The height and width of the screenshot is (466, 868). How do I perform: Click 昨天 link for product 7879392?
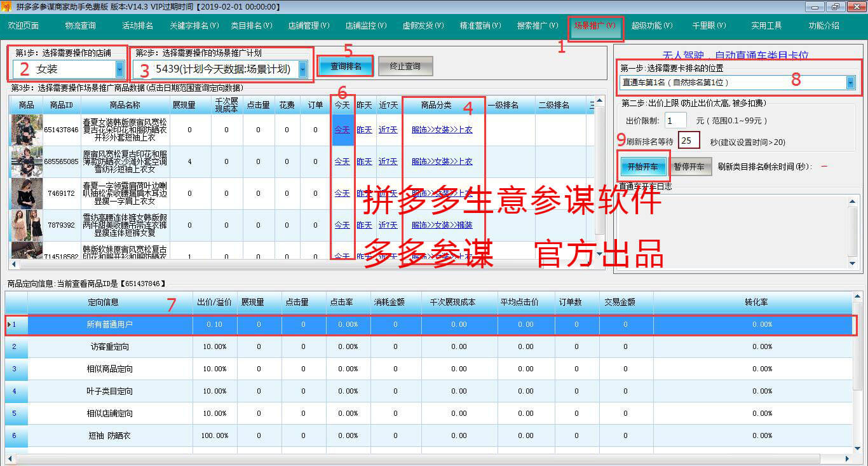[364, 225]
